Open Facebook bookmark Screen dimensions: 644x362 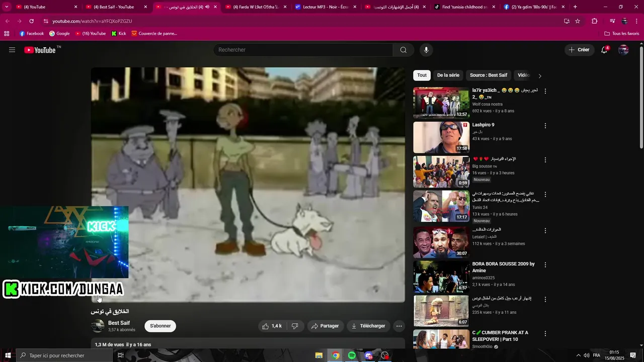pos(31,33)
